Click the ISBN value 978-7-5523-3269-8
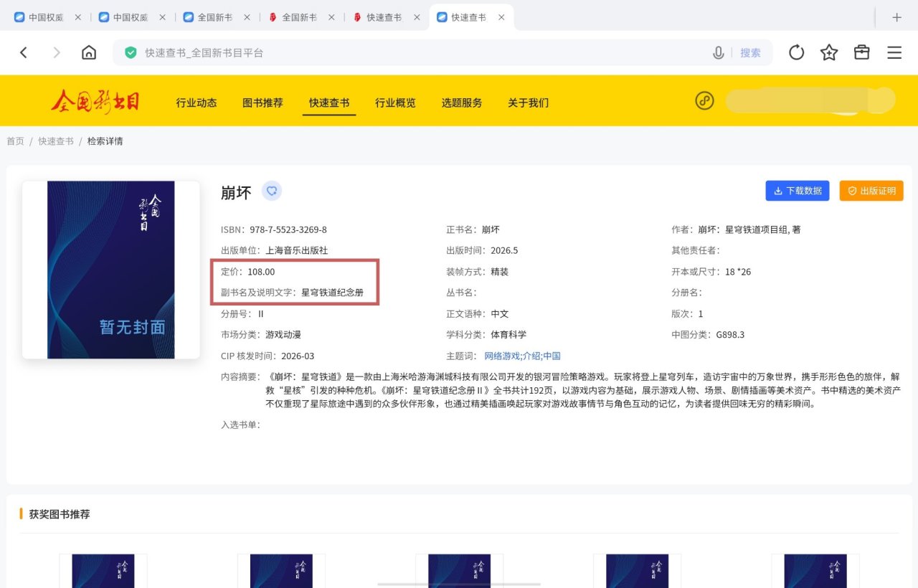918x588 pixels. point(288,229)
